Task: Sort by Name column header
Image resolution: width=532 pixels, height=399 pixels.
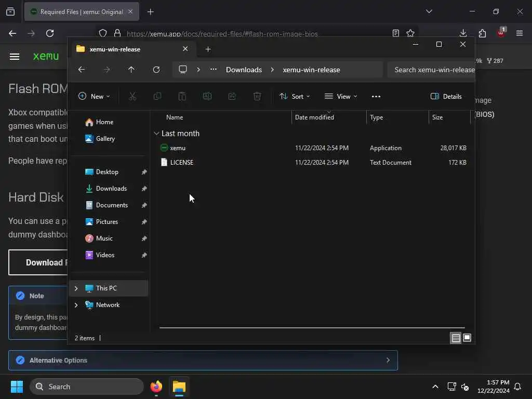Action: tap(223, 117)
